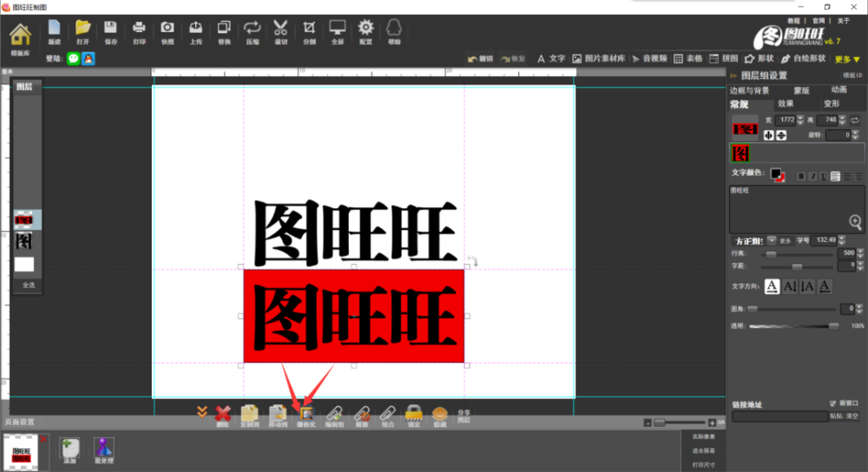The image size is (868, 472).
Task: Click the 宽 width input field
Action: [786, 120]
